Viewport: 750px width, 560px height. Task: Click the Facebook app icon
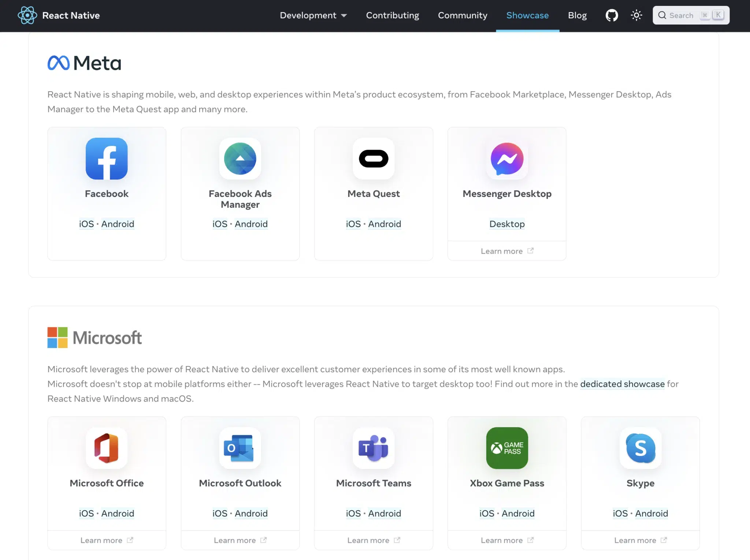click(107, 159)
